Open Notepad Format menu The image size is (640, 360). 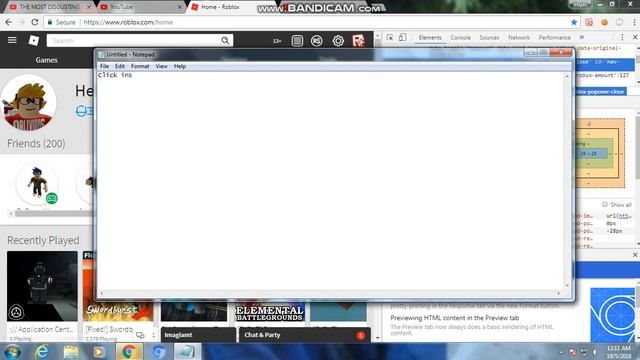pos(140,66)
